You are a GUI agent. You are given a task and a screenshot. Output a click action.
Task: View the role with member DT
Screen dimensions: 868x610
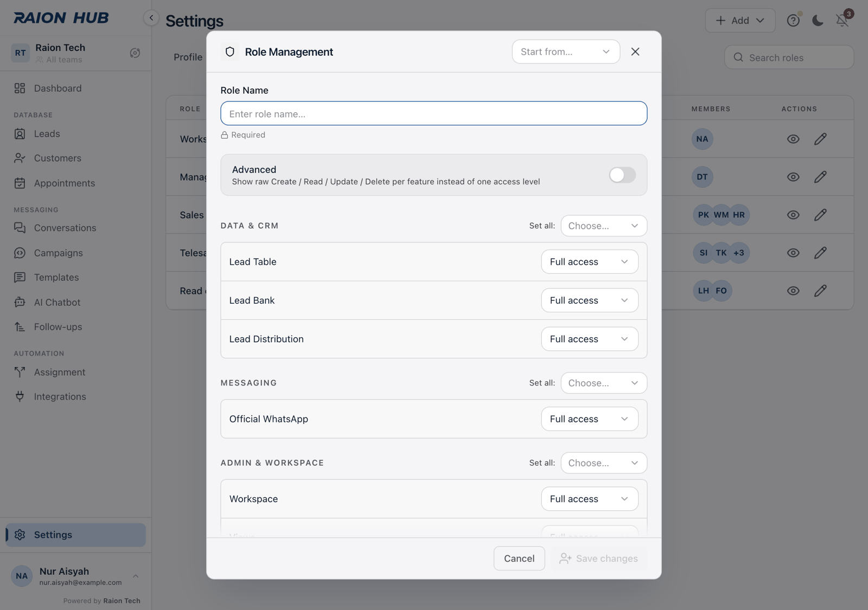793,177
